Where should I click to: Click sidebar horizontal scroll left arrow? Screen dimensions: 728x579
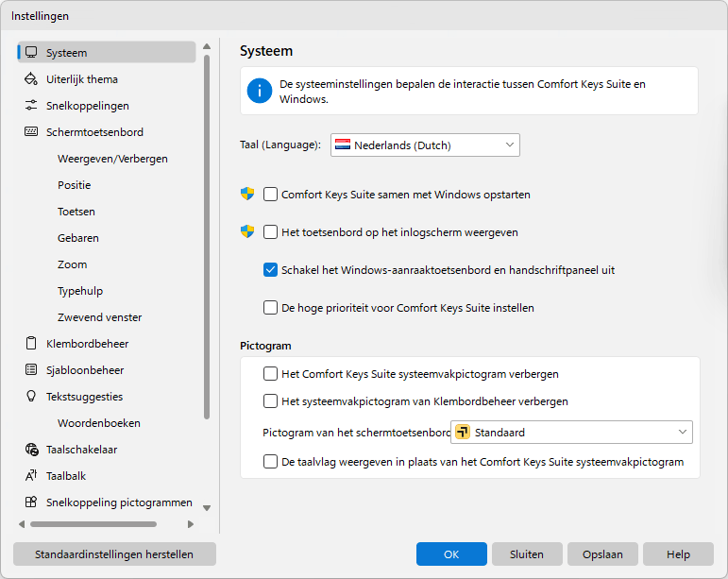point(22,524)
